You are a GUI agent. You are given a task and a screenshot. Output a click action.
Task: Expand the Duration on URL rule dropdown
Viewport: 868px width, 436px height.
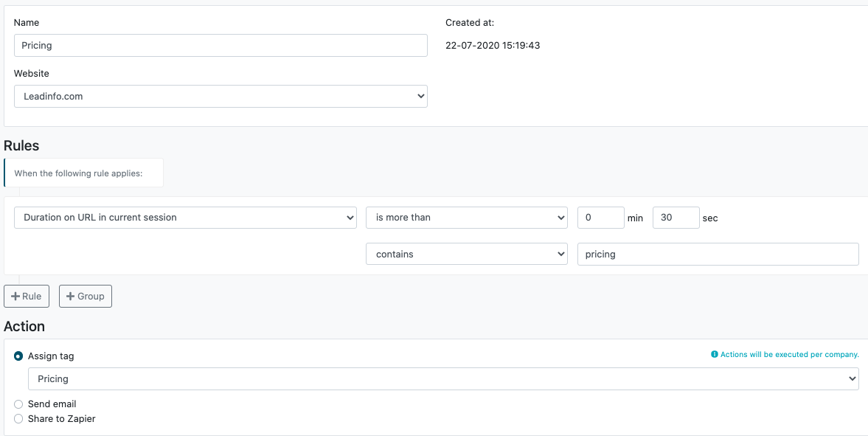click(x=185, y=218)
